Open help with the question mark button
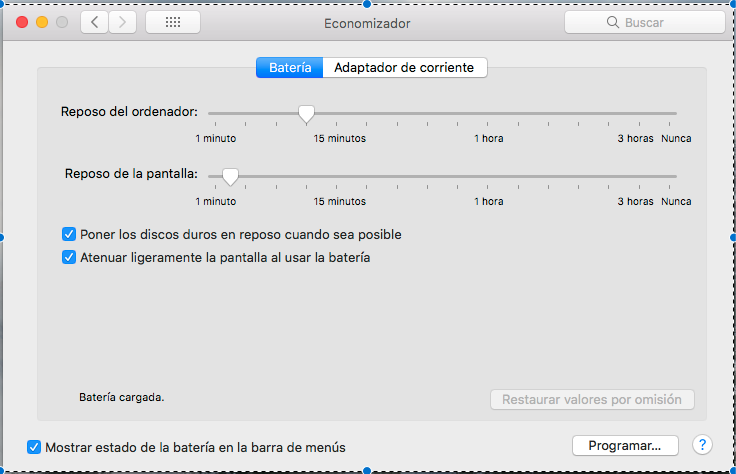 pos(702,444)
